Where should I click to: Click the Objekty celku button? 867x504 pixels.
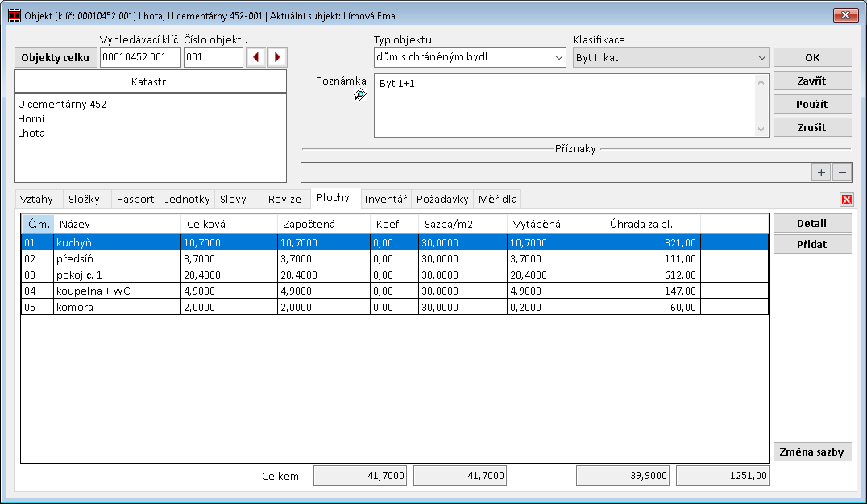(x=55, y=57)
